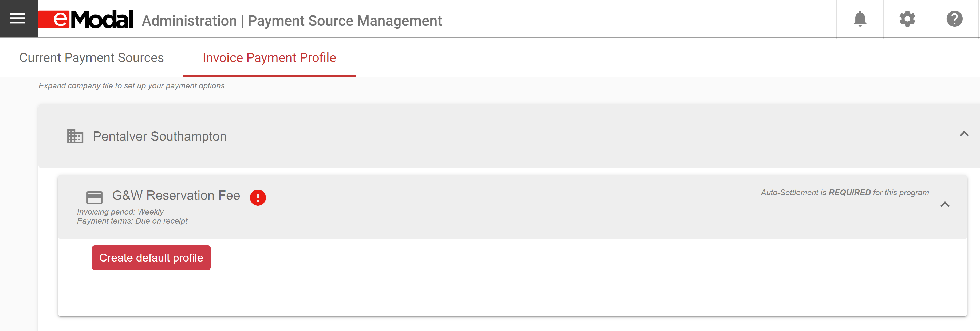This screenshot has width=980, height=331.
Task: Click the credit card icon beside G&W Reservation Fee
Action: pos(94,197)
